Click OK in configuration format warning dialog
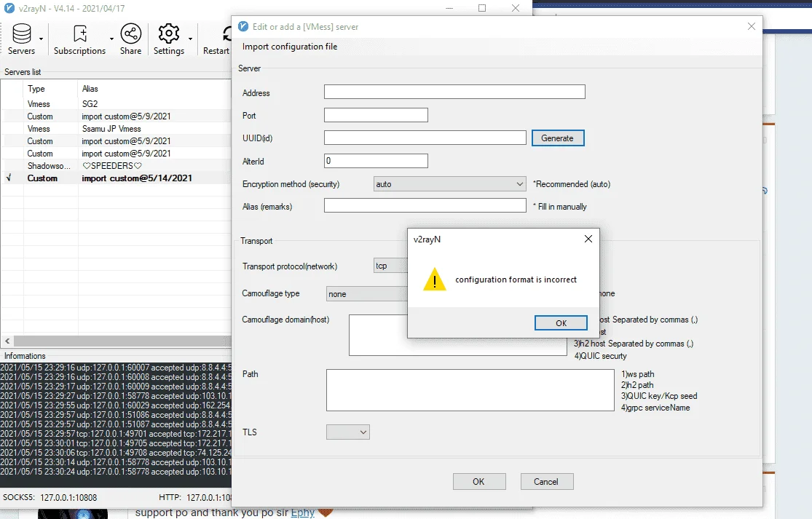The width and height of the screenshot is (812, 519). click(561, 323)
